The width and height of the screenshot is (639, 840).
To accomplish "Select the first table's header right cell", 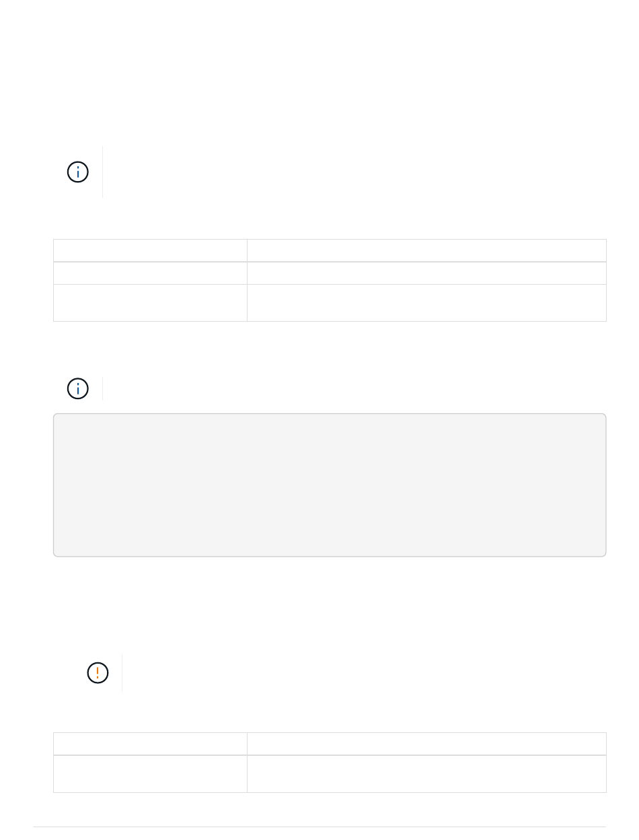I will pos(426,250).
